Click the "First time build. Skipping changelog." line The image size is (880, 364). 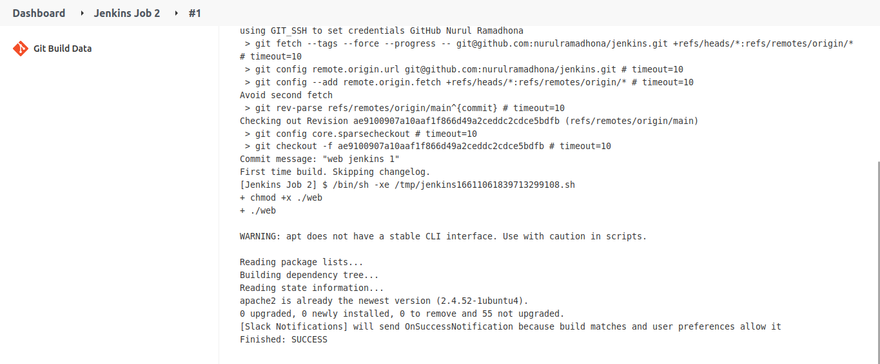pyautogui.click(x=334, y=172)
